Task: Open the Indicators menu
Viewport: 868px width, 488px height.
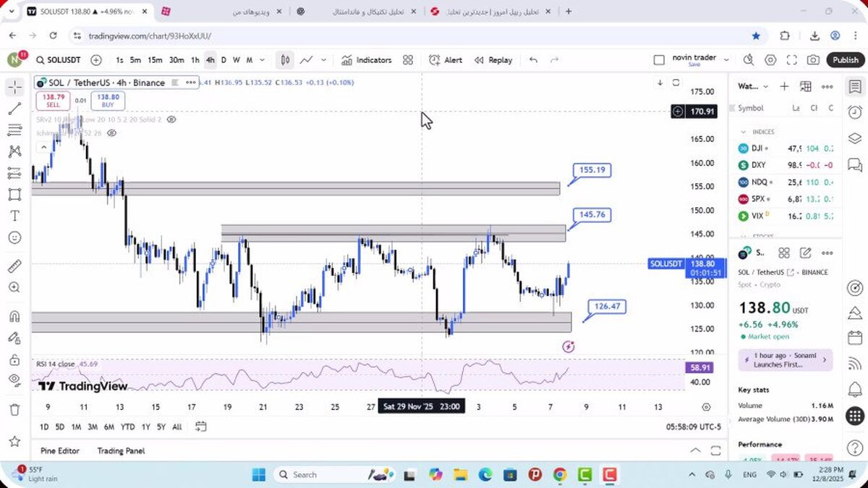Action: [x=367, y=60]
